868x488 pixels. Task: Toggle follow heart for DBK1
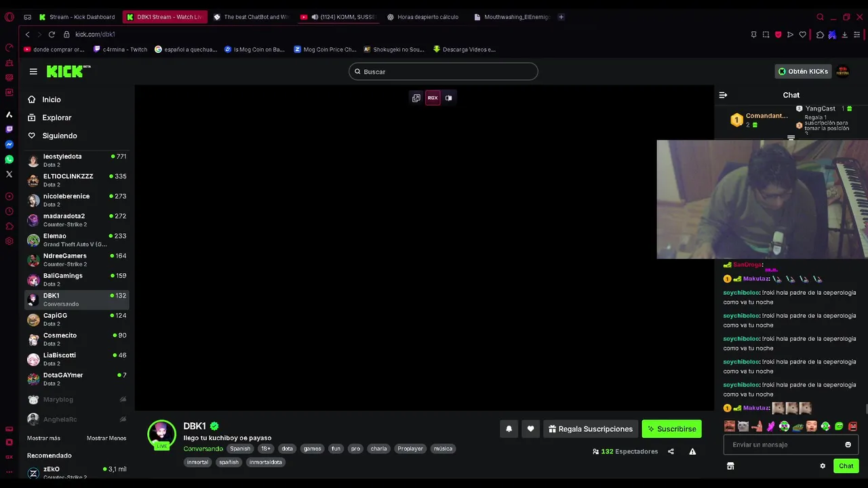pyautogui.click(x=530, y=429)
